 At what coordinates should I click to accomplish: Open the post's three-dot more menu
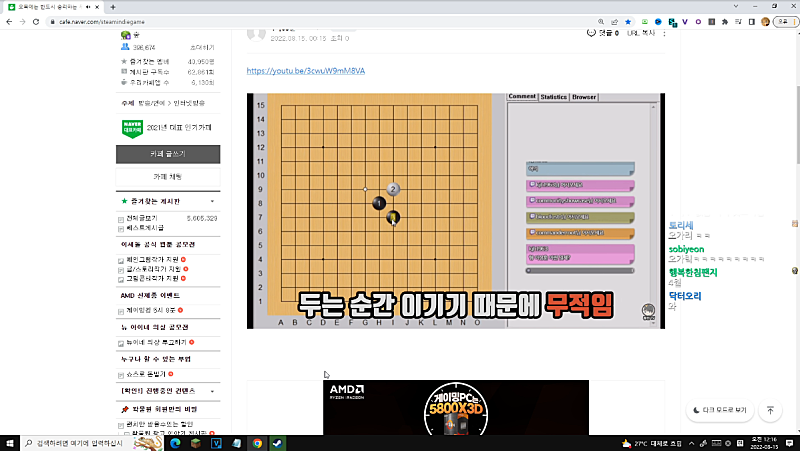click(x=664, y=33)
